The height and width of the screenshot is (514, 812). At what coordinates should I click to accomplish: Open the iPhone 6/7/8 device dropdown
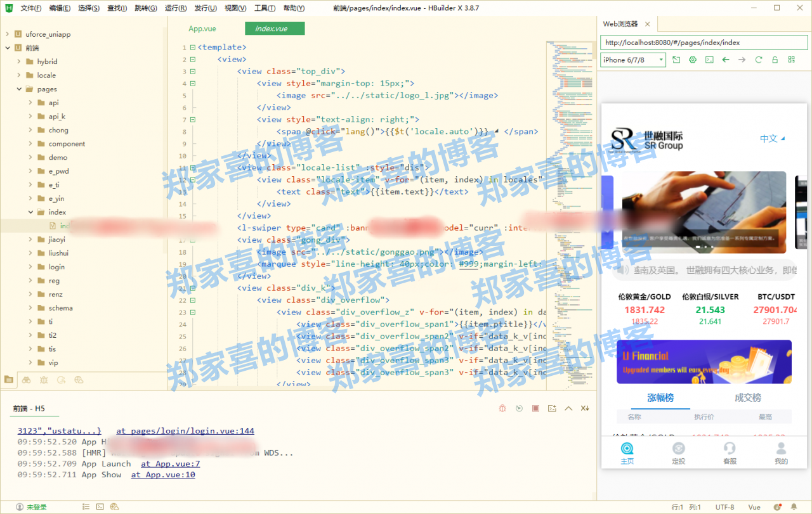(x=632, y=60)
